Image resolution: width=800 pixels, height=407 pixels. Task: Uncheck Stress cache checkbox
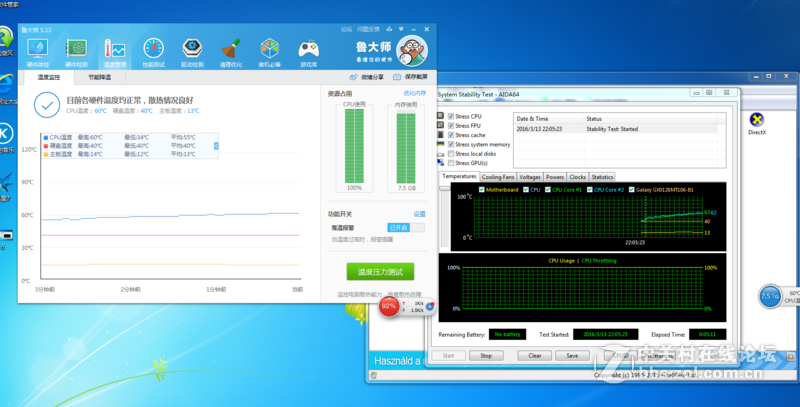click(x=451, y=135)
